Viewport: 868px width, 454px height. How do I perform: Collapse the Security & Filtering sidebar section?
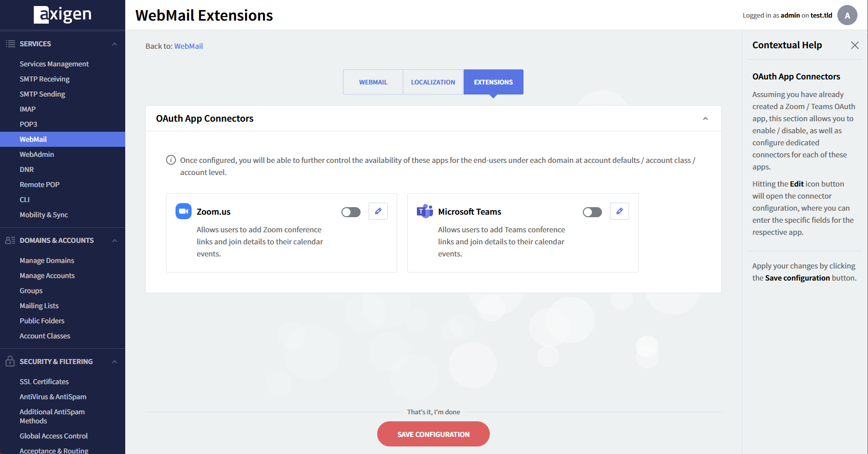point(115,362)
